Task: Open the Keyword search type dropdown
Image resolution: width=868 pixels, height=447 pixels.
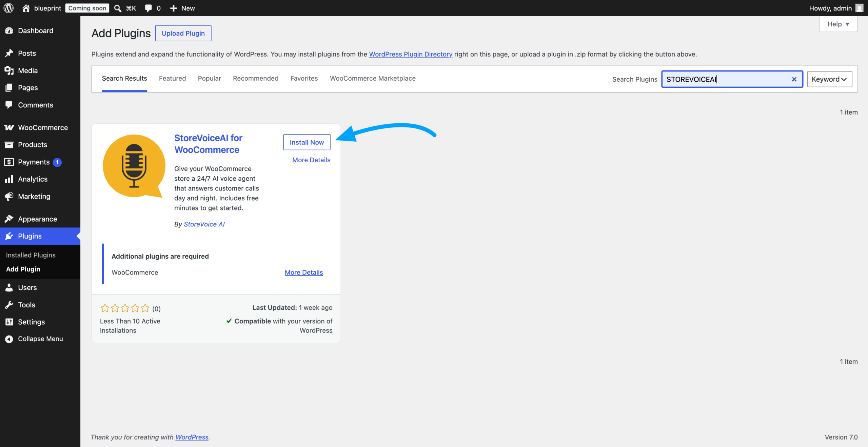Action: (x=829, y=79)
